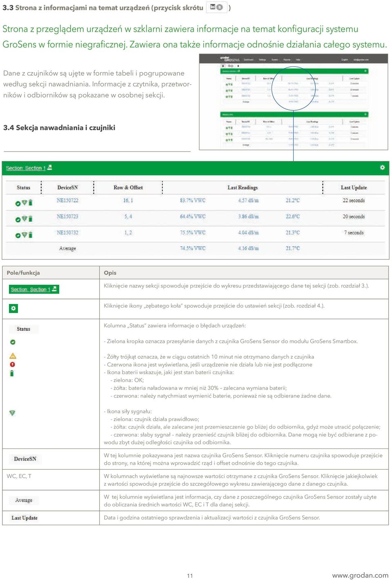Click the gear icon on the second green bar in overview thumbnail

tap(365, 114)
